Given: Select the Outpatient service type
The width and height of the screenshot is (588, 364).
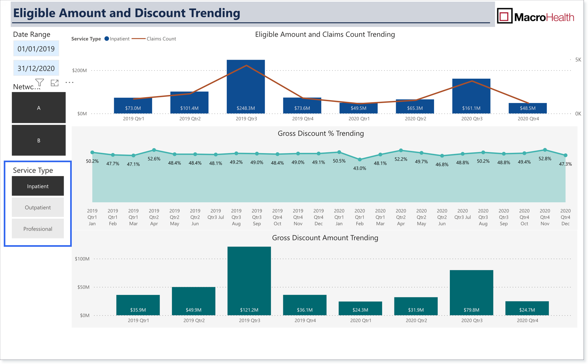Looking at the screenshot, I should point(38,207).
